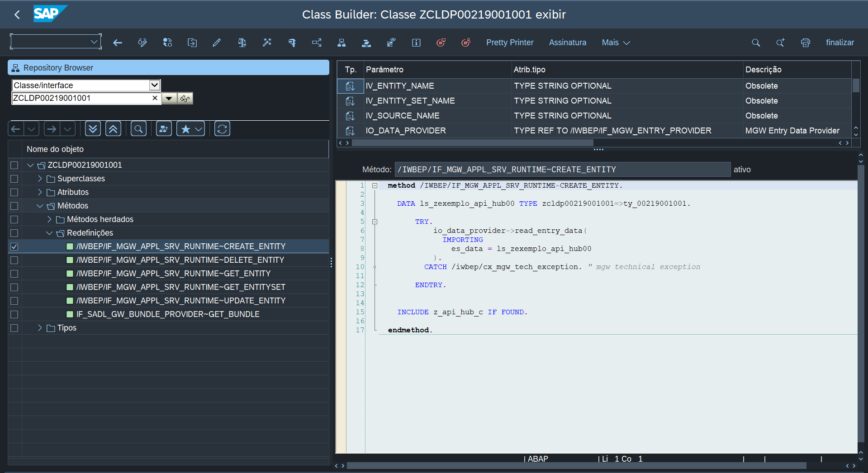Uncheck the CREATE_ENTITY method checkbox
The image size is (868, 473).
pos(14,246)
